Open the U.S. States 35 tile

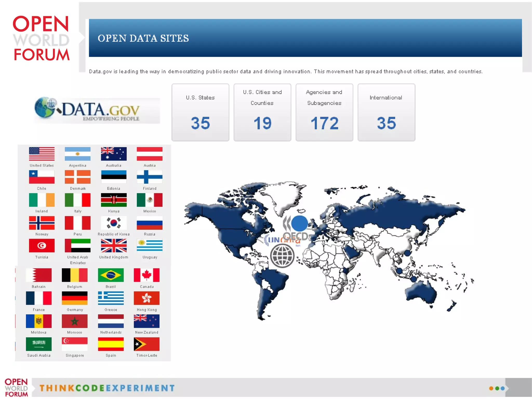pyautogui.click(x=200, y=112)
